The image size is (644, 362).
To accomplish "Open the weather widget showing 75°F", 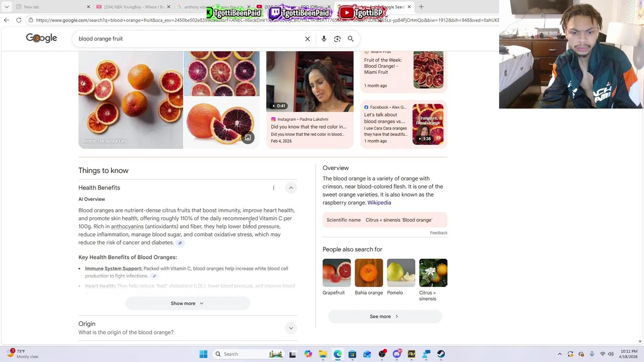I will tap(23, 354).
